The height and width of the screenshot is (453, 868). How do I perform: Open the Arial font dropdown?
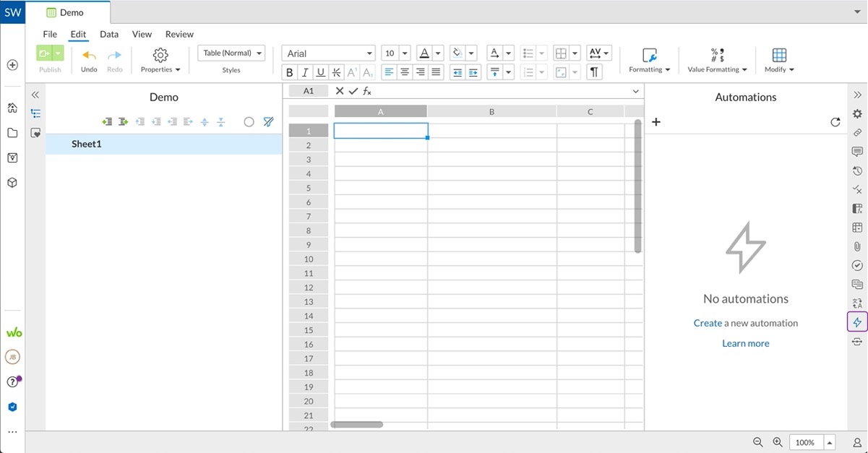coord(329,53)
